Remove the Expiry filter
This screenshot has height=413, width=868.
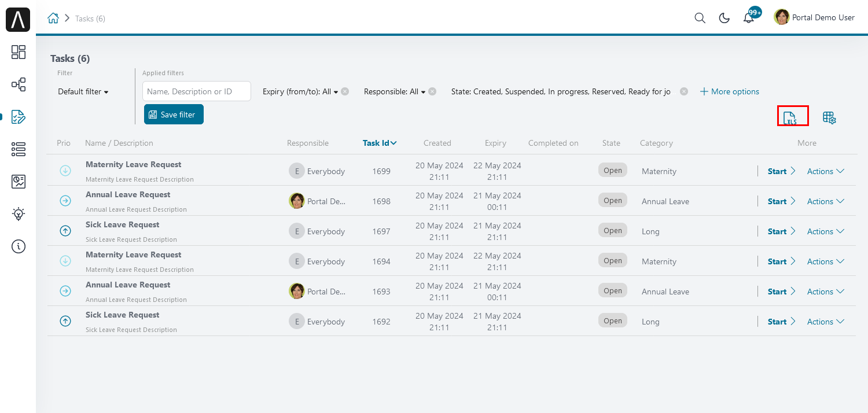(x=345, y=91)
